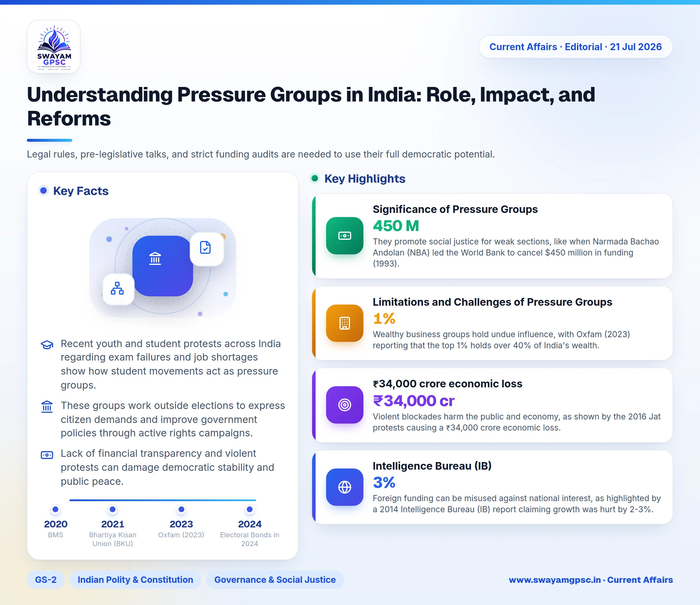Viewport: 700px width, 605px height.
Task: Click the 'Electoral Bonds in 2024' timeline label
Action: (x=249, y=539)
